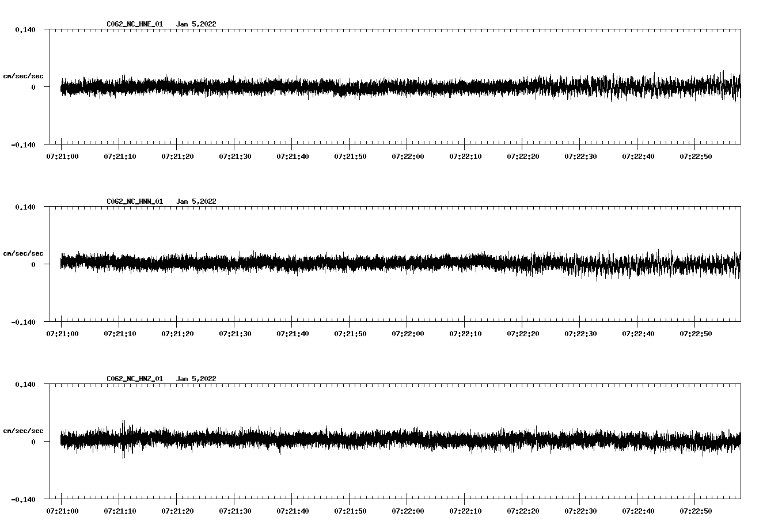Select 07:22:10 time label on HNE plot
782x532 pixels.
click(x=465, y=156)
